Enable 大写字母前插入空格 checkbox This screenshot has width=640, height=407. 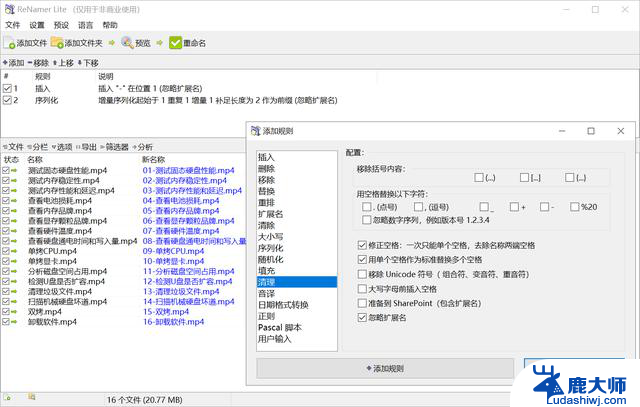tap(362, 289)
